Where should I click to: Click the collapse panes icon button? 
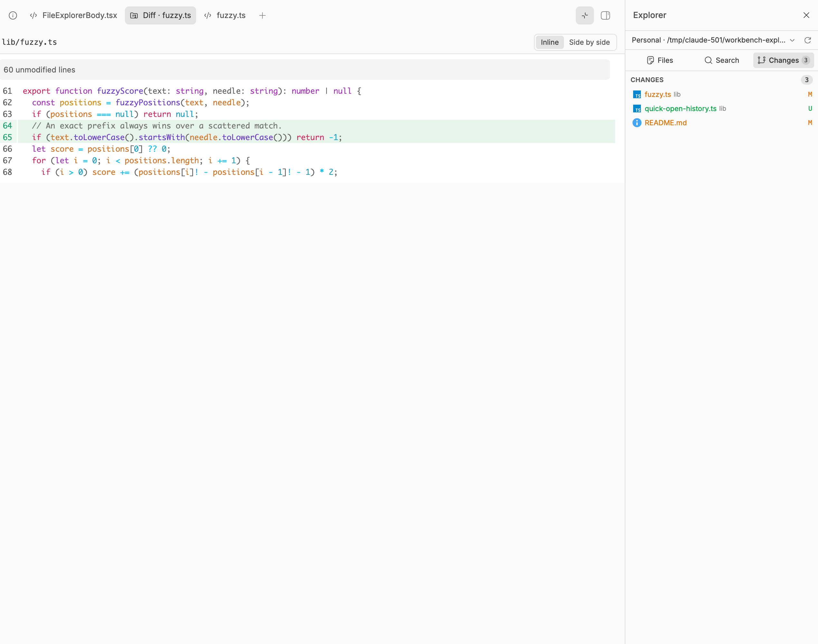(585, 15)
